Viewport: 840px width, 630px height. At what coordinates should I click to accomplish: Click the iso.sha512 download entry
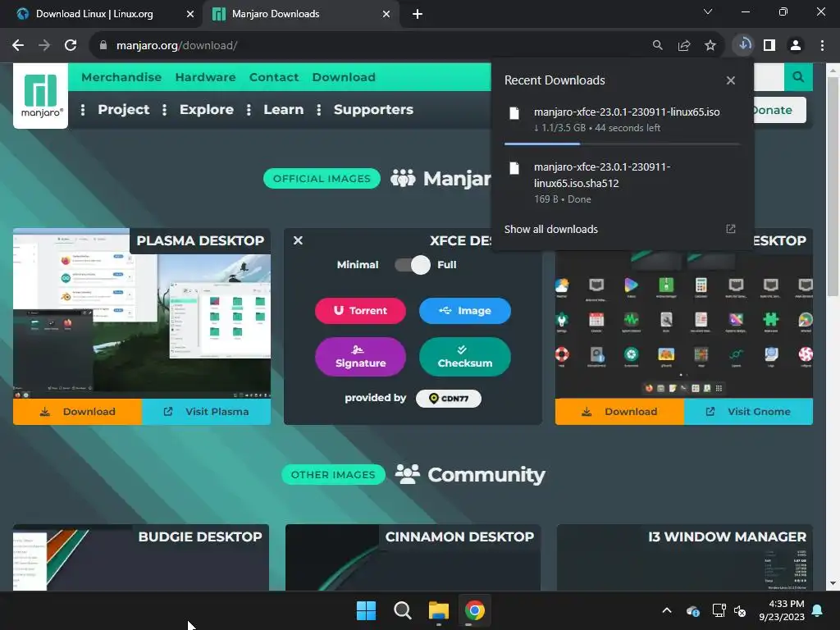[622, 183]
